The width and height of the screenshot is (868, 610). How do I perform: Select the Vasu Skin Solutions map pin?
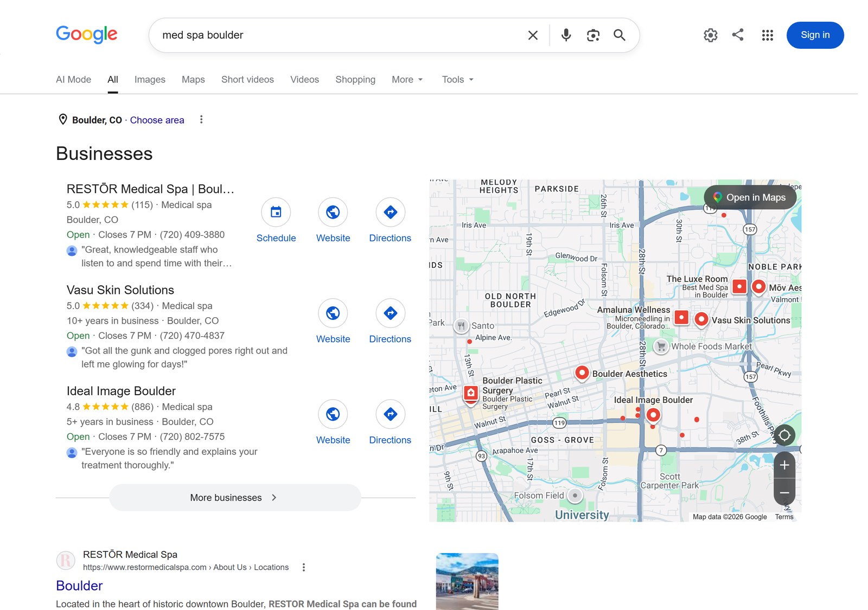point(701,319)
